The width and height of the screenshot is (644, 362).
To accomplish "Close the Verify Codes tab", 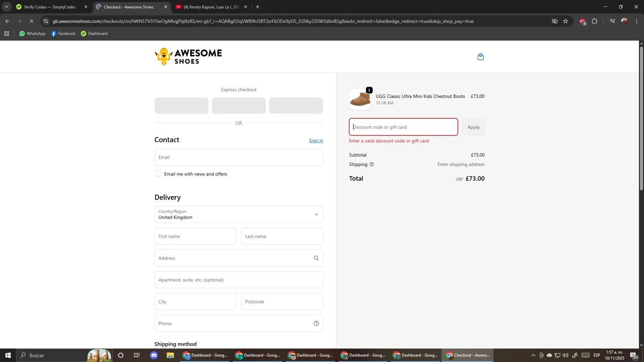I will (x=86, y=7).
